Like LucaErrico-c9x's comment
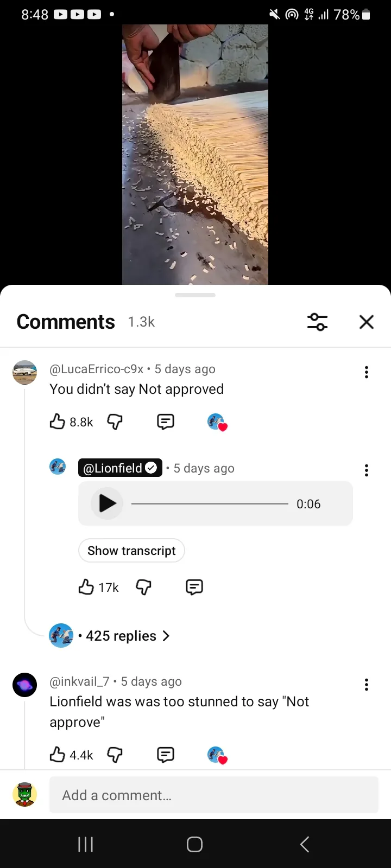 tap(58, 422)
